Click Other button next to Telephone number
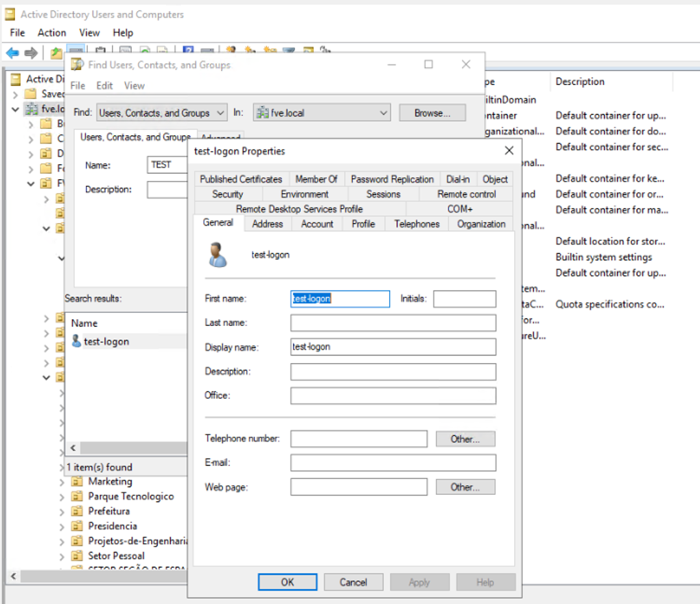Screen dimensions: 700x604 [x=465, y=439]
